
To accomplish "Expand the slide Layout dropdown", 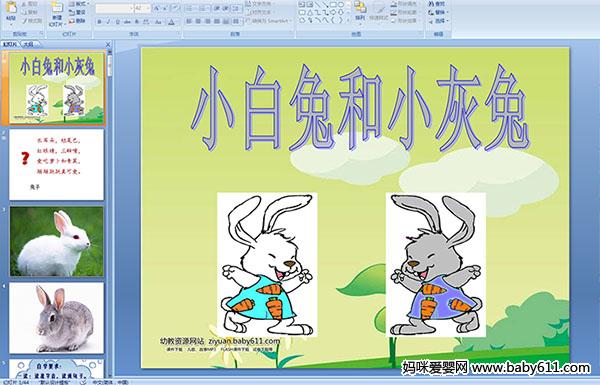I will 78,4.
